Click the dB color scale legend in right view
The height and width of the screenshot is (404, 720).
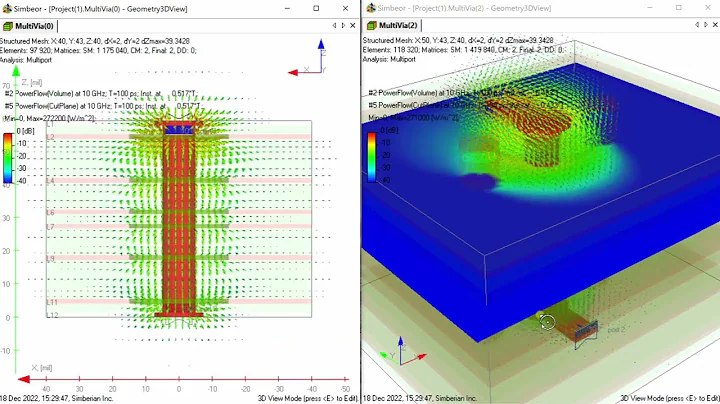[372, 157]
